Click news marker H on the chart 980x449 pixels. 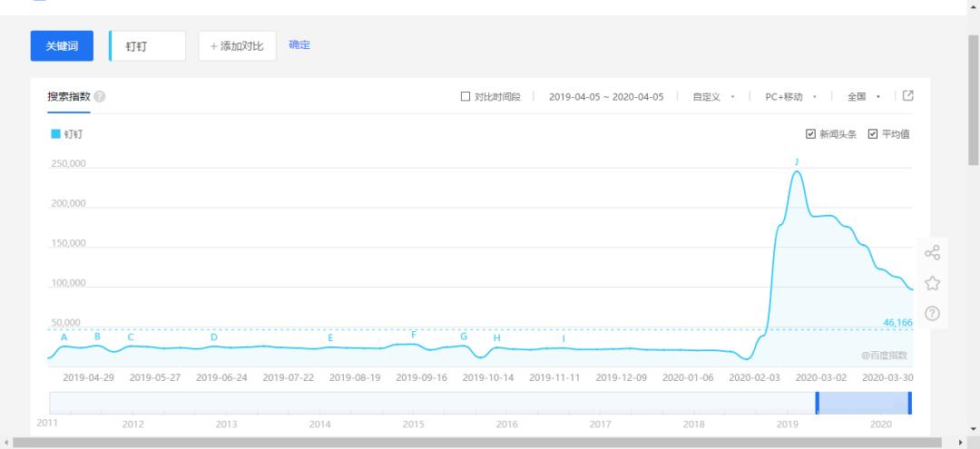tap(497, 337)
